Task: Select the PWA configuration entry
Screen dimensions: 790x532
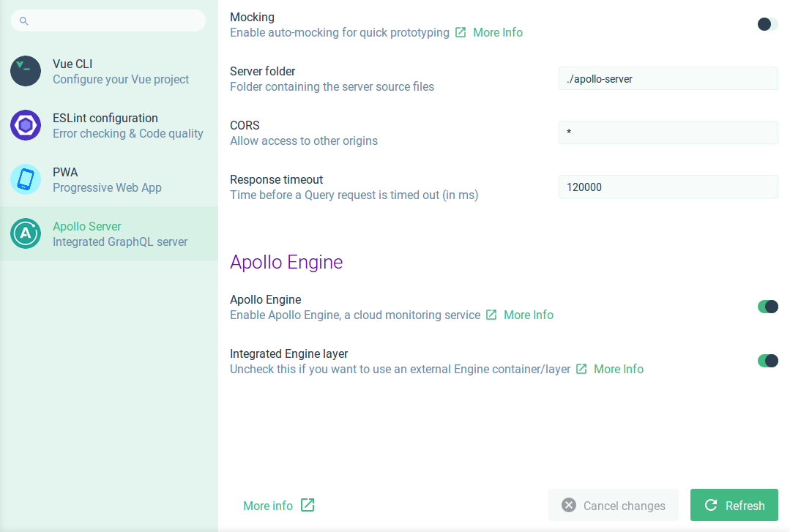Action: tap(109, 179)
